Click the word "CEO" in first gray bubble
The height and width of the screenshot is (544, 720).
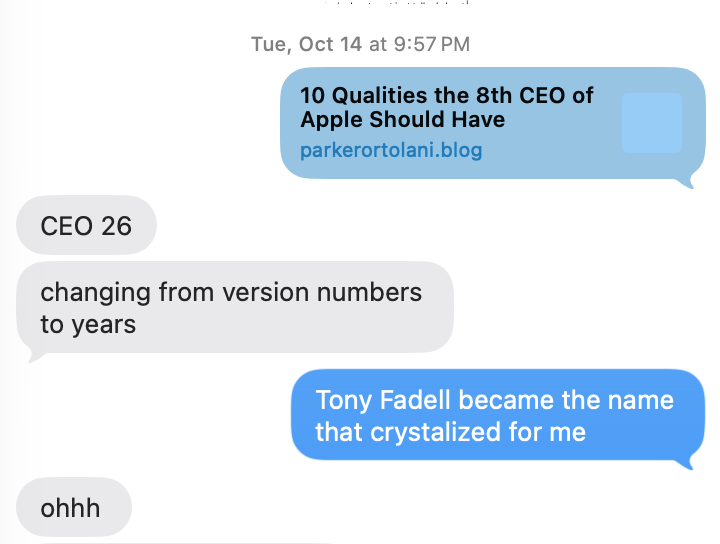pyautogui.click(x=68, y=226)
